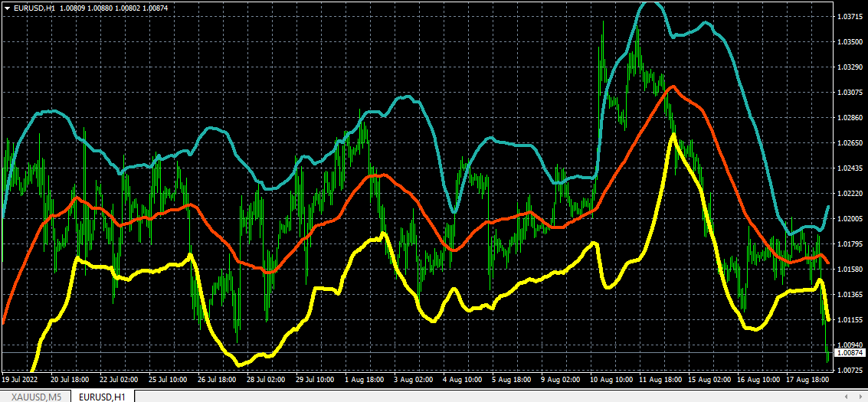Click the 10 Aug 10:00 time label
This screenshot has height=402, width=868.
point(611,380)
